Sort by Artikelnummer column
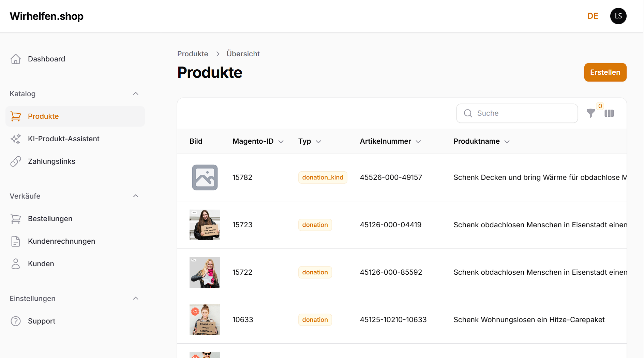Viewport: 644px width, 358px height. click(x=391, y=141)
